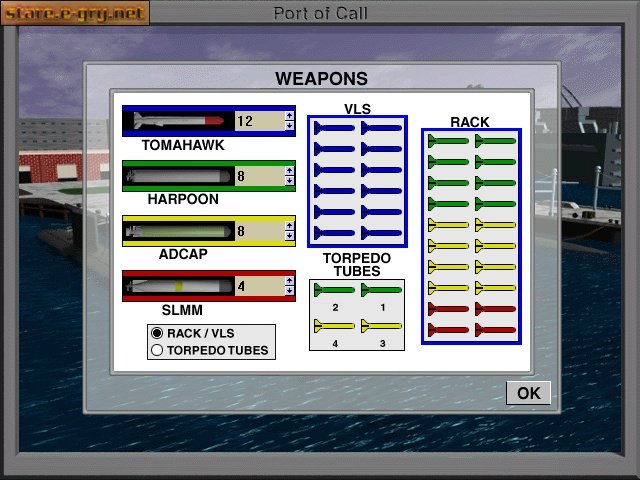Click the SLMM label
This screenshot has width=640, height=480.
pyautogui.click(x=182, y=310)
